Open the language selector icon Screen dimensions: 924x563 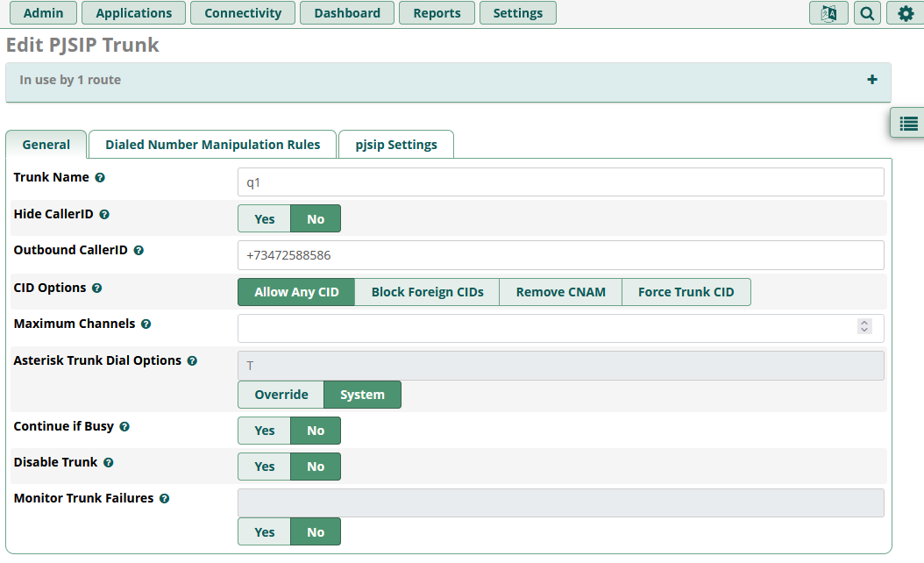click(828, 13)
